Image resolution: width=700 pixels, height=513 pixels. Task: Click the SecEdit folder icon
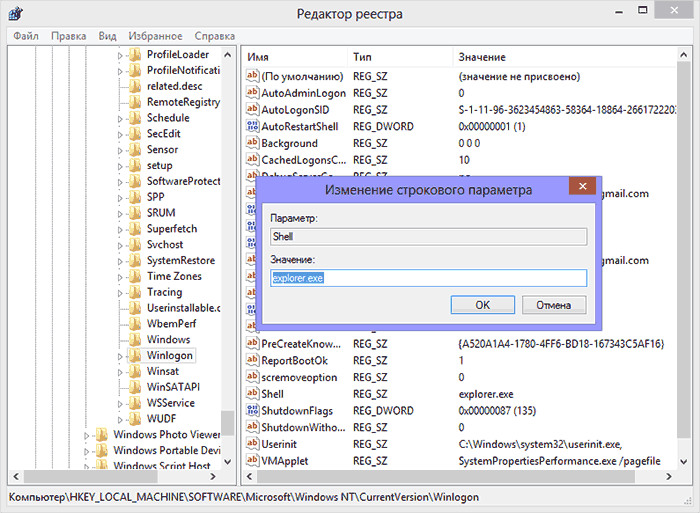(135, 134)
